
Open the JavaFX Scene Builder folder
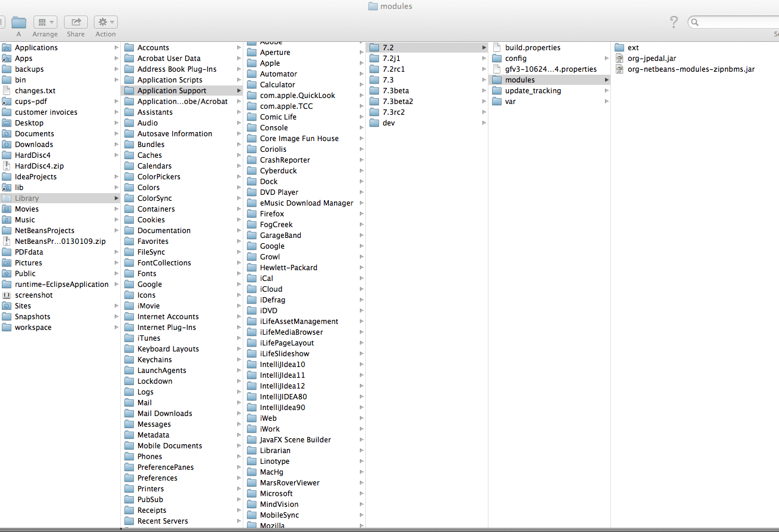(295, 440)
